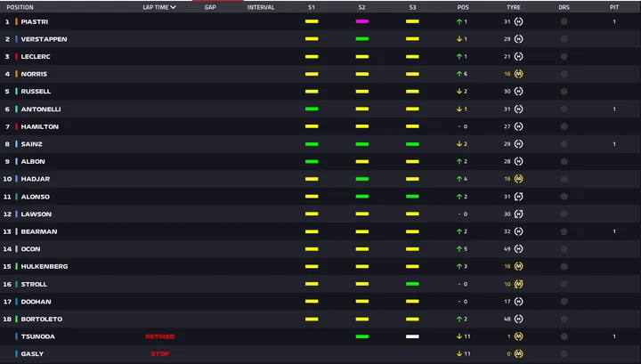Click Piastri's DRS indicator dot
Screen dimensions: 641x364
tap(564, 21)
